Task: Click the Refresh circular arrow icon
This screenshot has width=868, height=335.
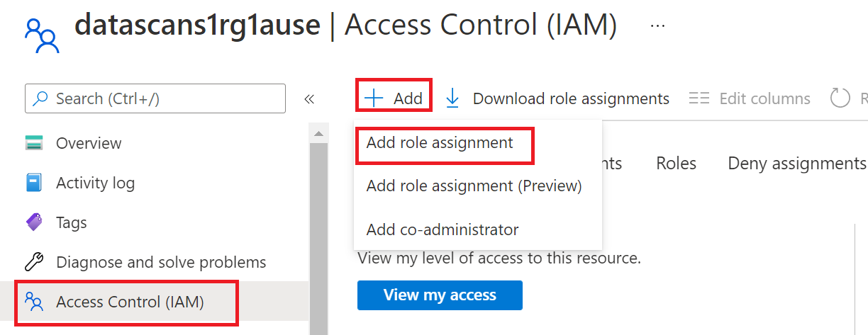Action: point(840,98)
